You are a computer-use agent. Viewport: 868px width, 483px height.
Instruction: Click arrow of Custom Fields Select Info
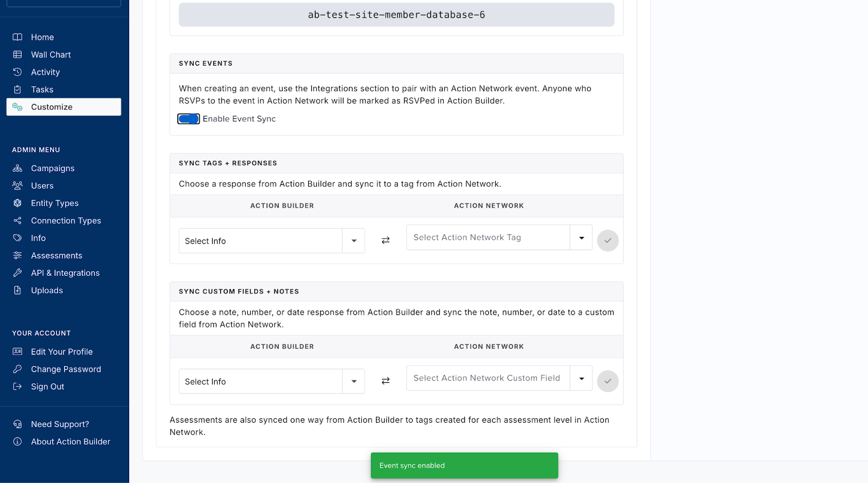click(x=354, y=382)
